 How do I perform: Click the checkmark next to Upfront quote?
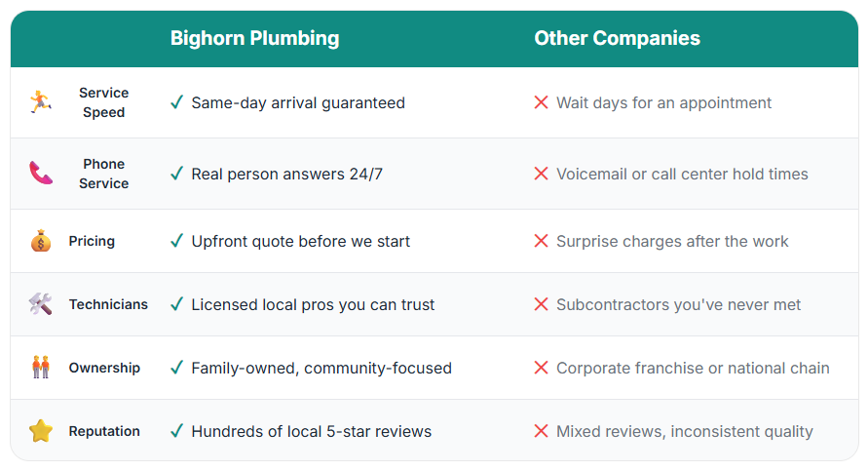click(176, 241)
